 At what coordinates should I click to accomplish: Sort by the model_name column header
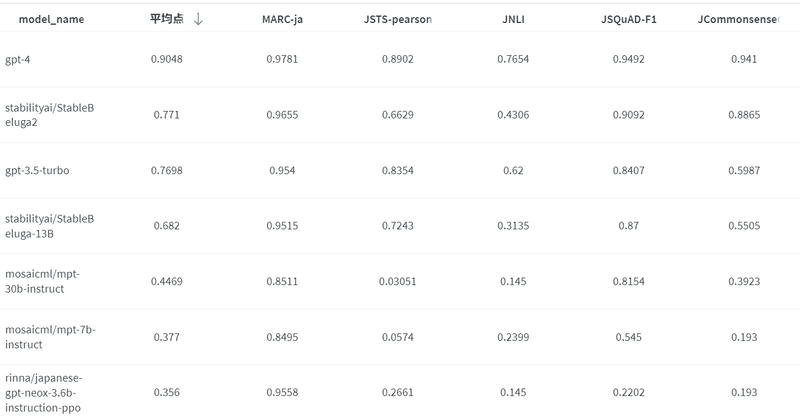[51, 19]
